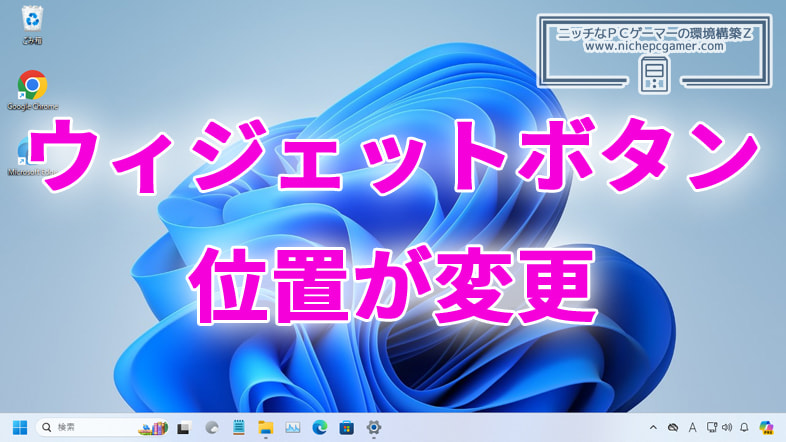
Task: Click the taskbar search box
Action: click(103, 427)
